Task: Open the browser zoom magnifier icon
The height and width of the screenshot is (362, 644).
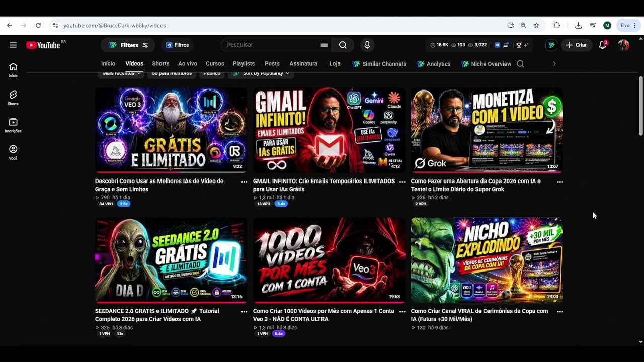Action: pos(523,25)
